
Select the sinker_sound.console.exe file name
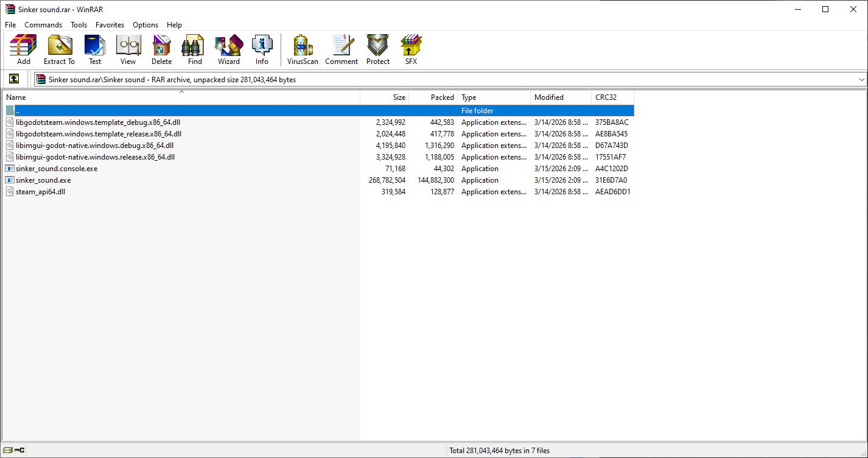tap(57, 169)
